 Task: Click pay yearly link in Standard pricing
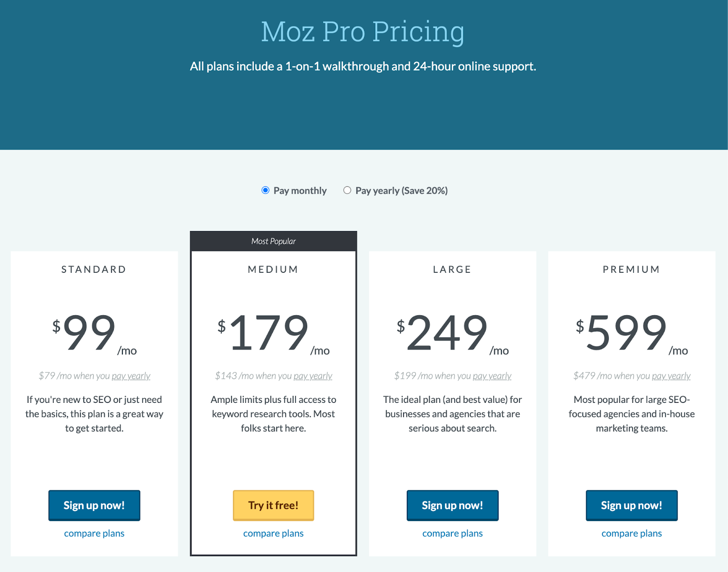point(131,376)
